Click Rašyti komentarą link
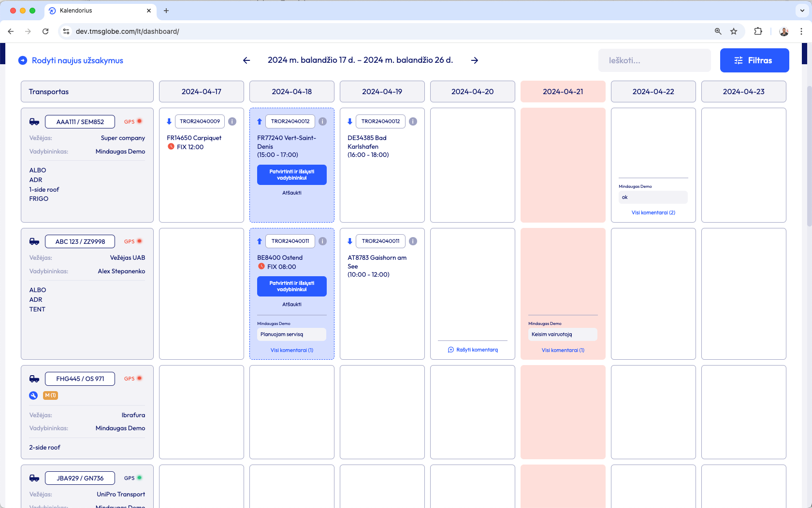The height and width of the screenshot is (508, 812). 473,350
